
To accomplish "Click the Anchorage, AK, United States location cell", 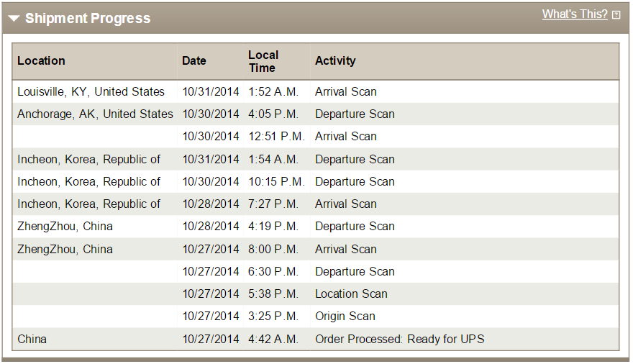I will pyautogui.click(x=95, y=114).
